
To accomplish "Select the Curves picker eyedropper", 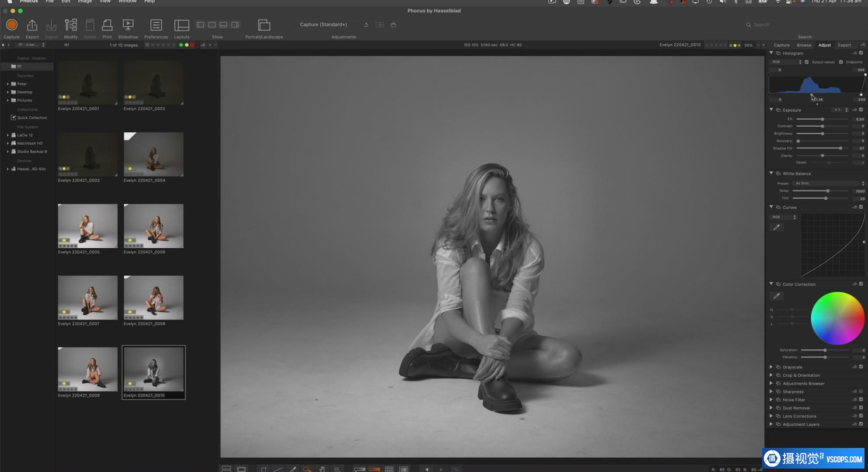I will (777, 227).
